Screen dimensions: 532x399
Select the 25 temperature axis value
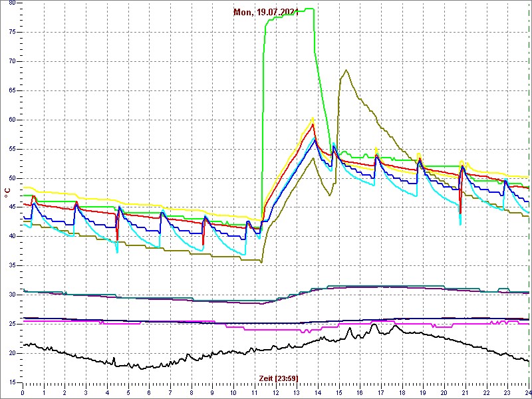(x=12, y=324)
